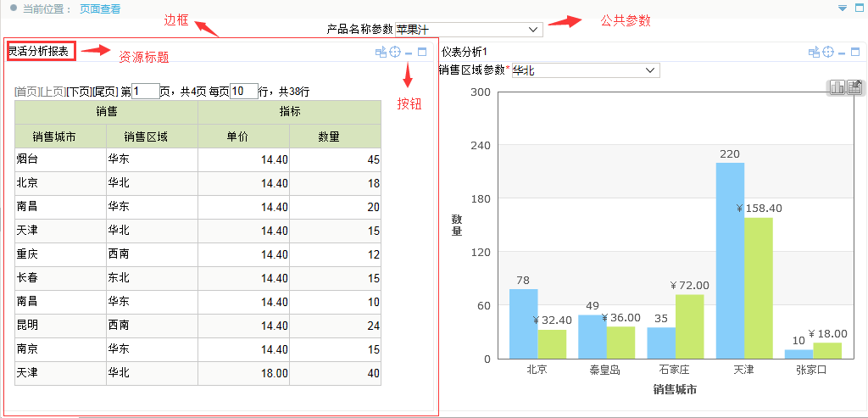Click the bar chart type icon above chart
868x418 pixels.
coord(837,87)
